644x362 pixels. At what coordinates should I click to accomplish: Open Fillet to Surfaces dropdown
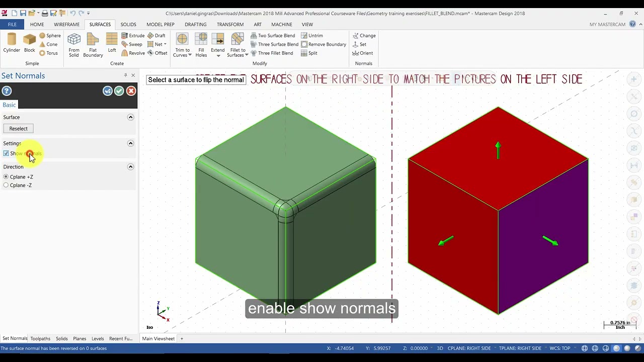(x=247, y=55)
